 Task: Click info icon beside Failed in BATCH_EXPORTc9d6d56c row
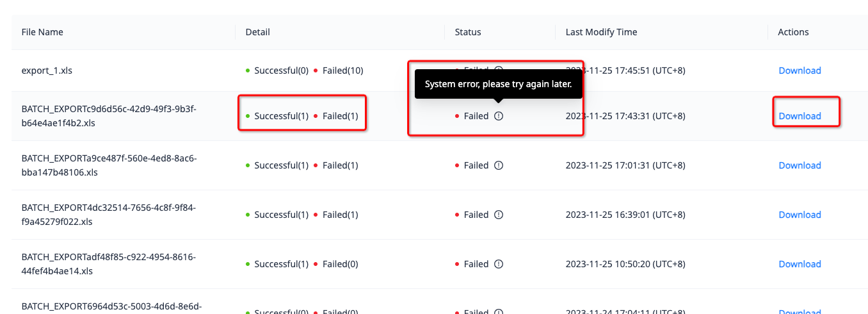click(x=499, y=116)
